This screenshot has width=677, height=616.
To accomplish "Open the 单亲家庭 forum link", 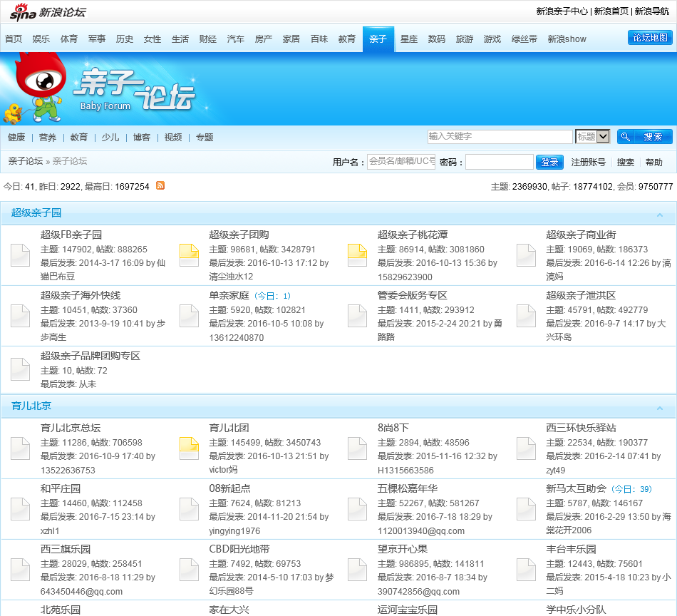I will pos(229,295).
